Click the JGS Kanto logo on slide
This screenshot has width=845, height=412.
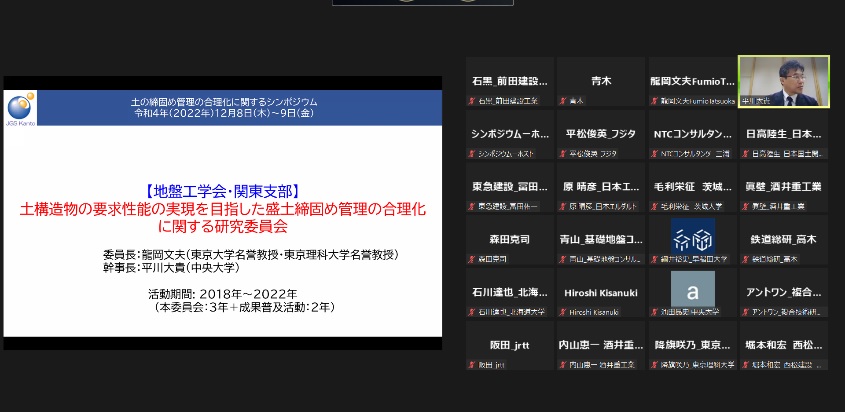click(x=20, y=105)
